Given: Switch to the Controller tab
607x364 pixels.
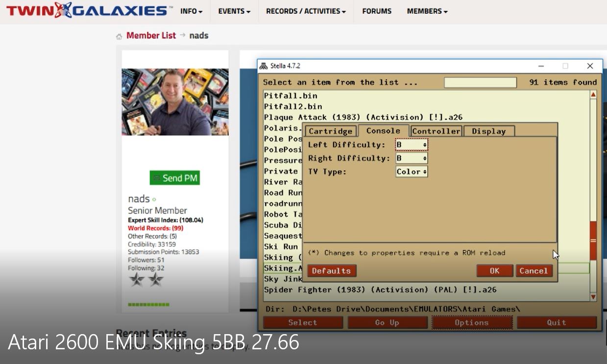Looking at the screenshot, I should pyautogui.click(x=436, y=131).
